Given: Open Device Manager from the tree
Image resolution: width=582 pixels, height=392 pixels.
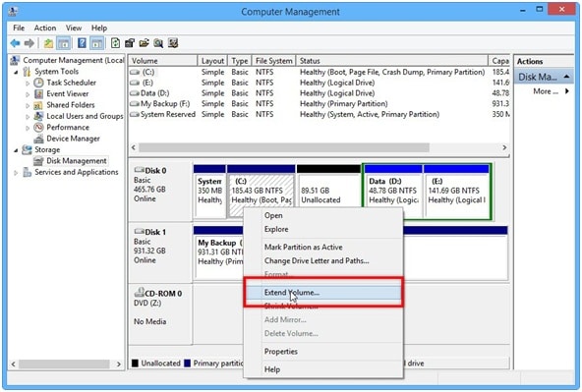Looking at the screenshot, I should (73, 139).
